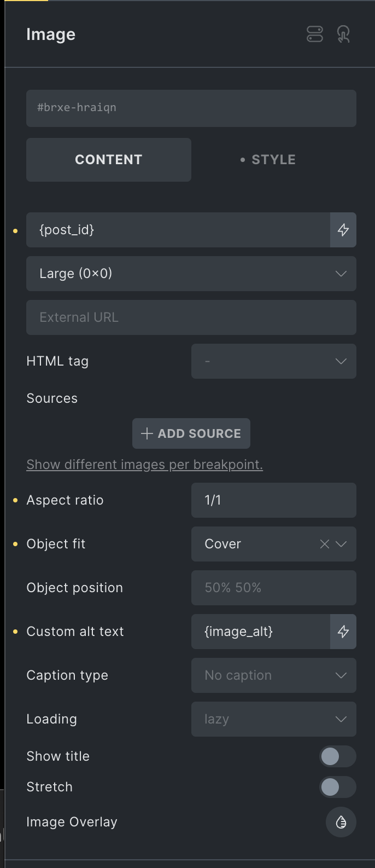Switch to the Content tab
Screen dimensions: 375x868
click(x=109, y=160)
